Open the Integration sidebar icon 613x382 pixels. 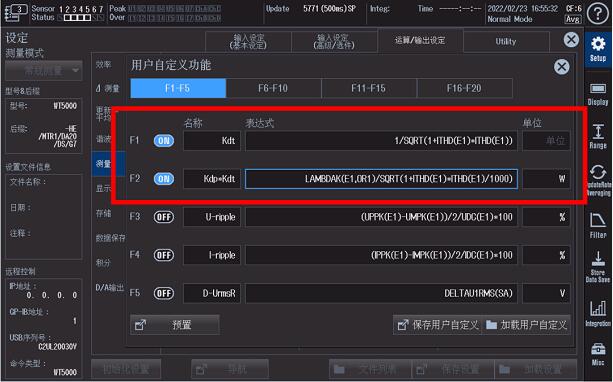pos(598,314)
